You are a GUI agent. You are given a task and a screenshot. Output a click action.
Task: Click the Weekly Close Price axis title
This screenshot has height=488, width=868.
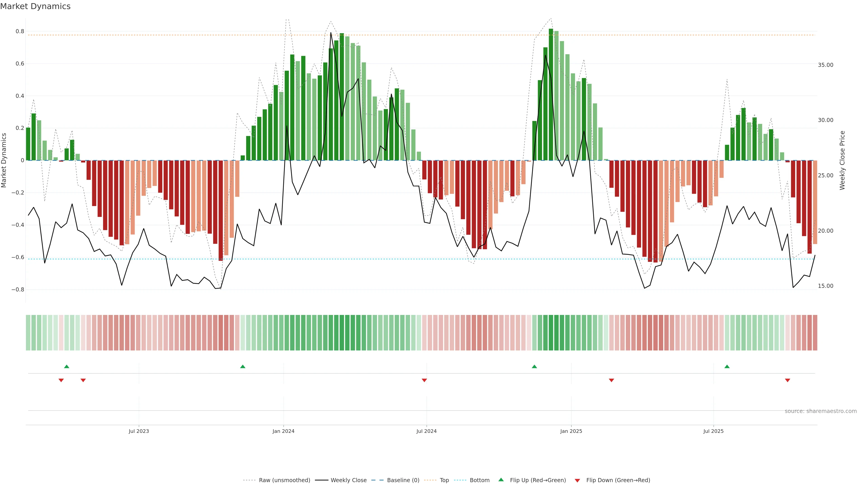[x=842, y=160]
